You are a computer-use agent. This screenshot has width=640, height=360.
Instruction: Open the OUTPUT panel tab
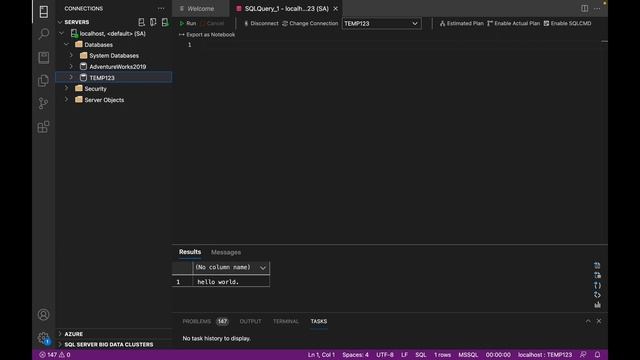(250, 321)
